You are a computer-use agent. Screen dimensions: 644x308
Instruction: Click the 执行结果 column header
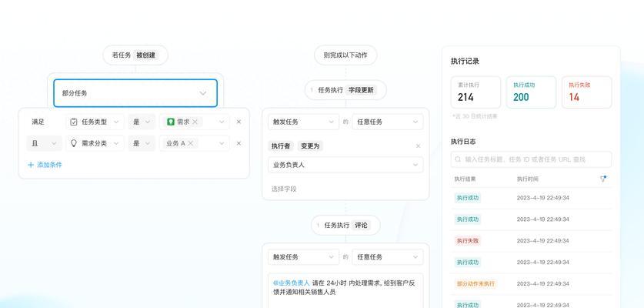point(465,179)
